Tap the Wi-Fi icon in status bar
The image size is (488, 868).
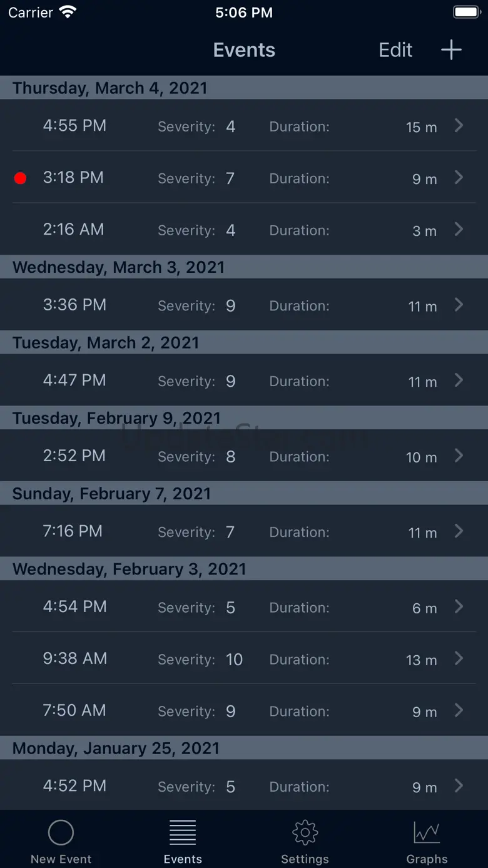(x=67, y=13)
